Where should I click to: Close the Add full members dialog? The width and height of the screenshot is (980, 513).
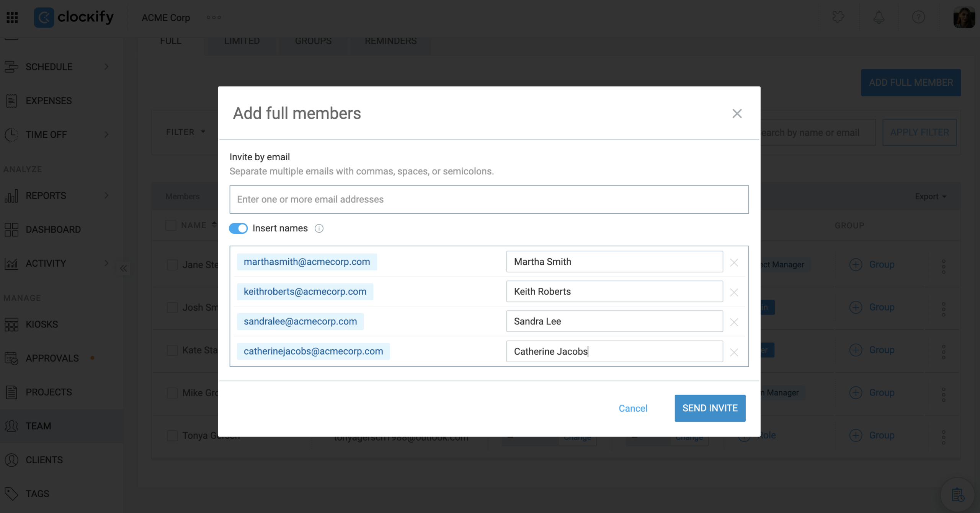737,114
